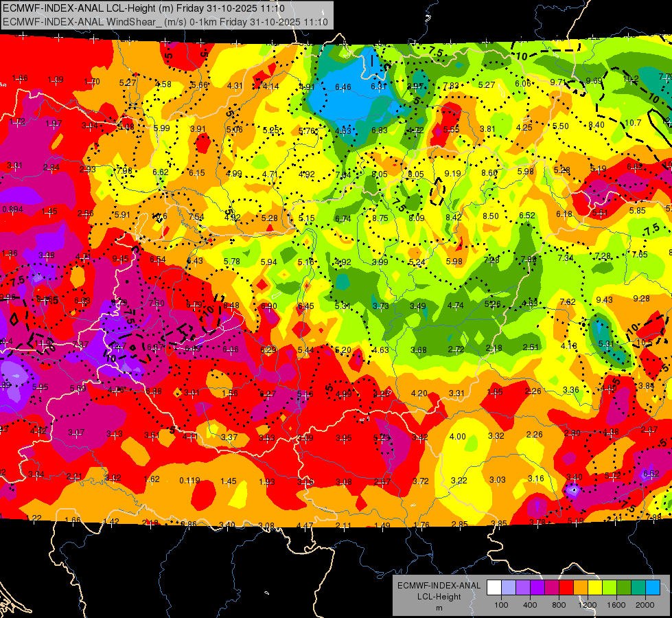672x618 pixels.
Task: Click the wind shear value 9.19
Action: click(x=452, y=174)
